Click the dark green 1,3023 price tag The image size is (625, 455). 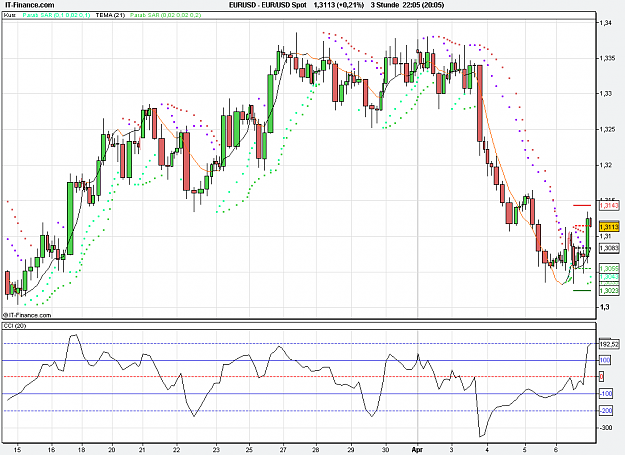609,290
